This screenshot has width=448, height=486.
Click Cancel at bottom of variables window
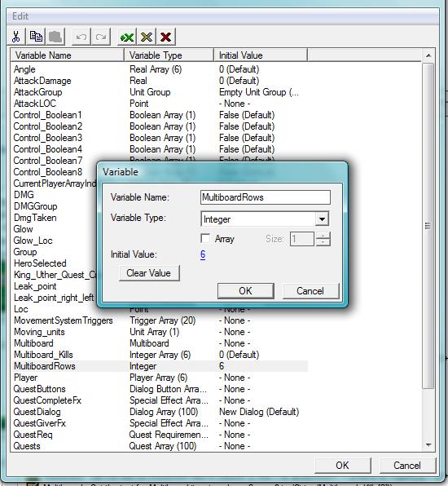click(407, 465)
